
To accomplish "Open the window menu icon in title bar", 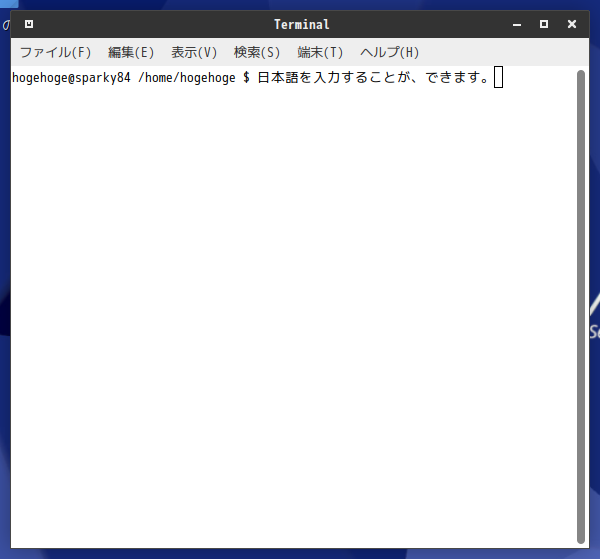I will 29,24.
